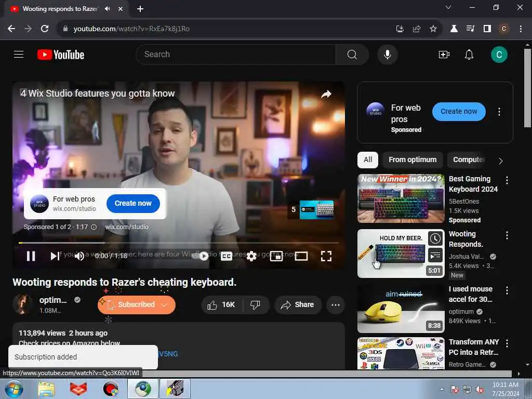Screen dimensions: 532x399
Task: Click the share arrow on the video ad
Action: coord(326,94)
